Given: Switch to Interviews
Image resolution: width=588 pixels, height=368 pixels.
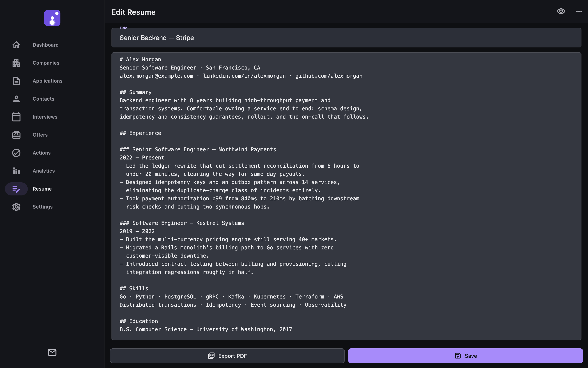Looking at the screenshot, I should pyautogui.click(x=45, y=117).
